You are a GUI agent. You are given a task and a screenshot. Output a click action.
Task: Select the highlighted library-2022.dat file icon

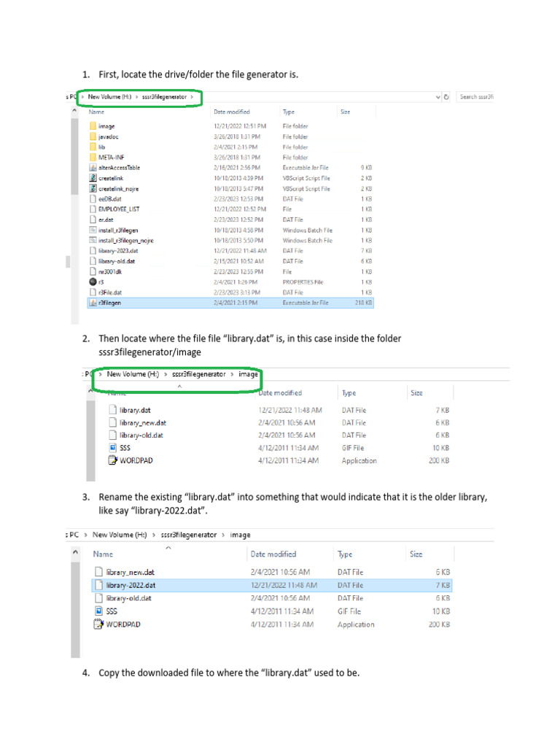coord(98,585)
